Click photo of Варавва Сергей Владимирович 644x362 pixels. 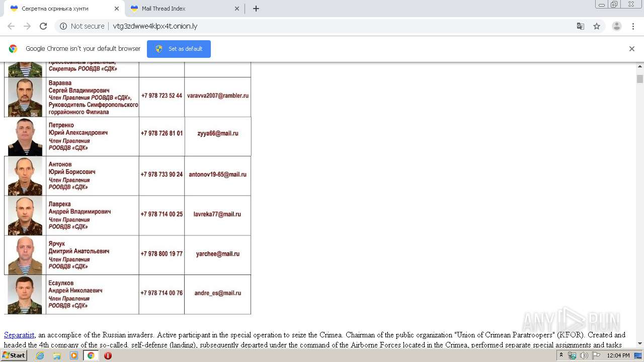[x=25, y=97]
